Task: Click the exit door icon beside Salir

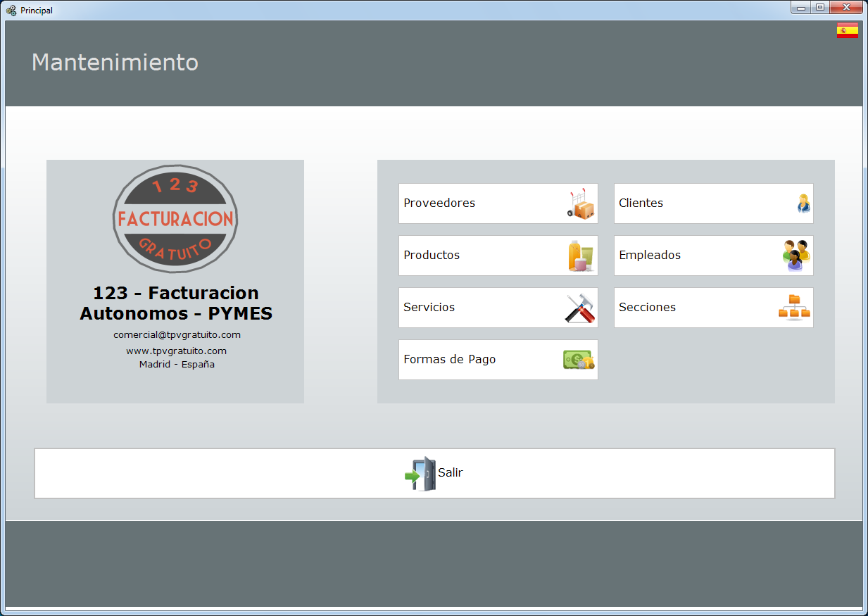Action: click(420, 473)
